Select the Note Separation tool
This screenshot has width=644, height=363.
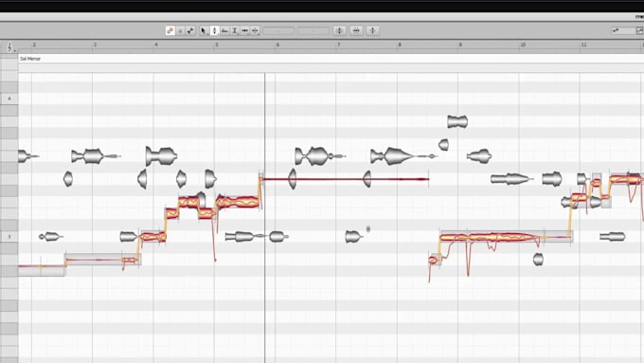pos(255,30)
